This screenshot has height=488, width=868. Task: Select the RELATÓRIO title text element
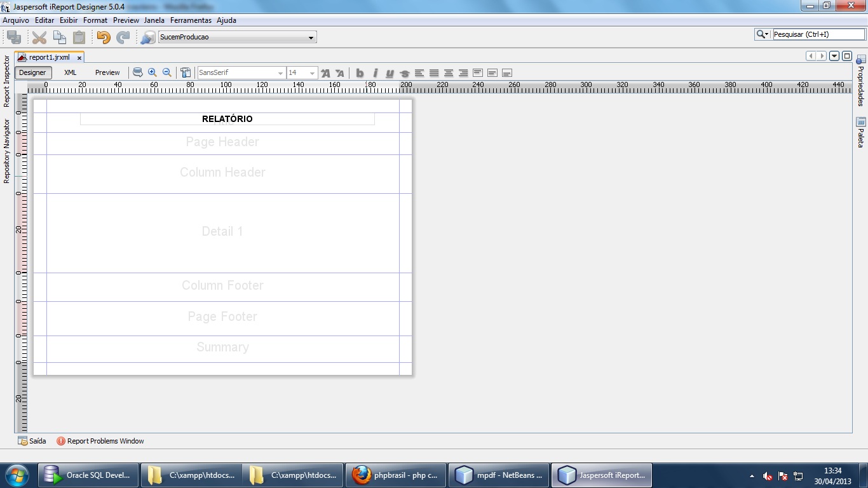(227, 119)
